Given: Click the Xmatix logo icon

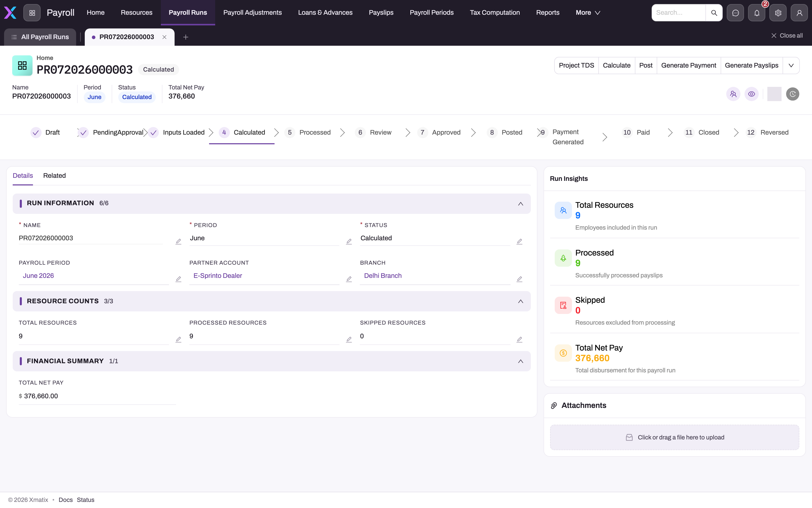Looking at the screenshot, I should click(x=10, y=13).
